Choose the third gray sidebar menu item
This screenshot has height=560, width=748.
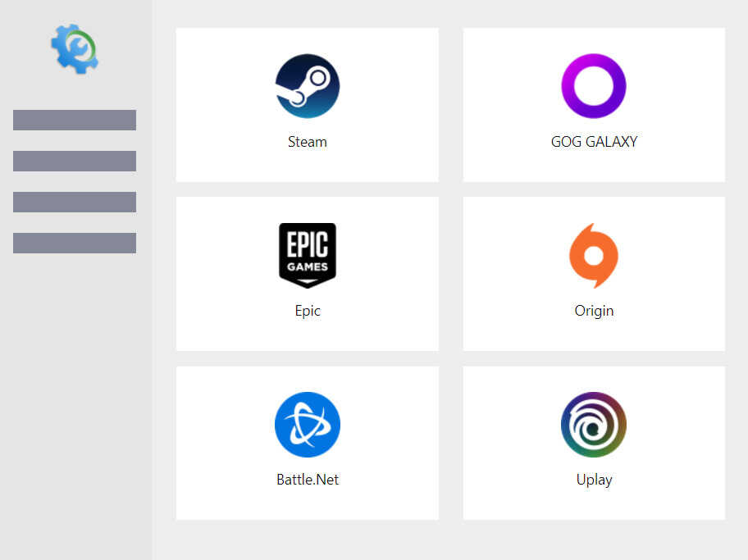(75, 202)
